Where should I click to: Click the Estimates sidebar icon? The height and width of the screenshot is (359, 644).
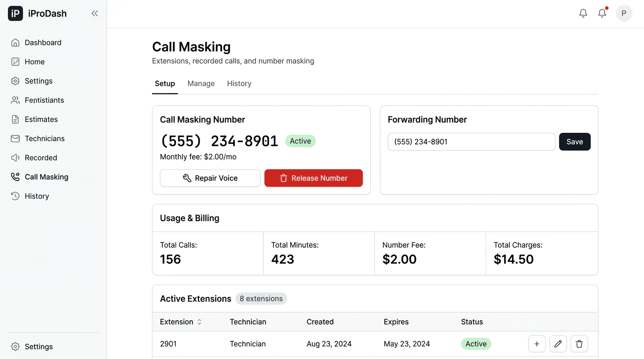pyautogui.click(x=15, y=119)
